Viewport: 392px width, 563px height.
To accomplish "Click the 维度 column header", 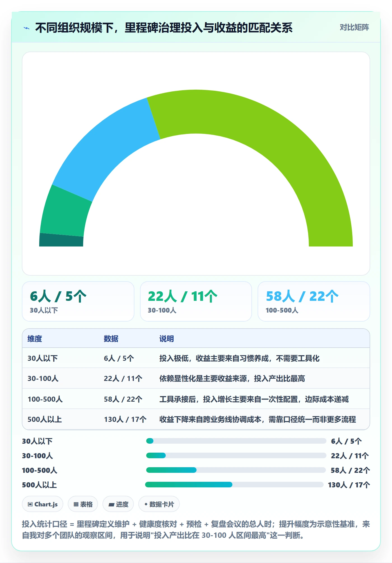I will 35,339.
